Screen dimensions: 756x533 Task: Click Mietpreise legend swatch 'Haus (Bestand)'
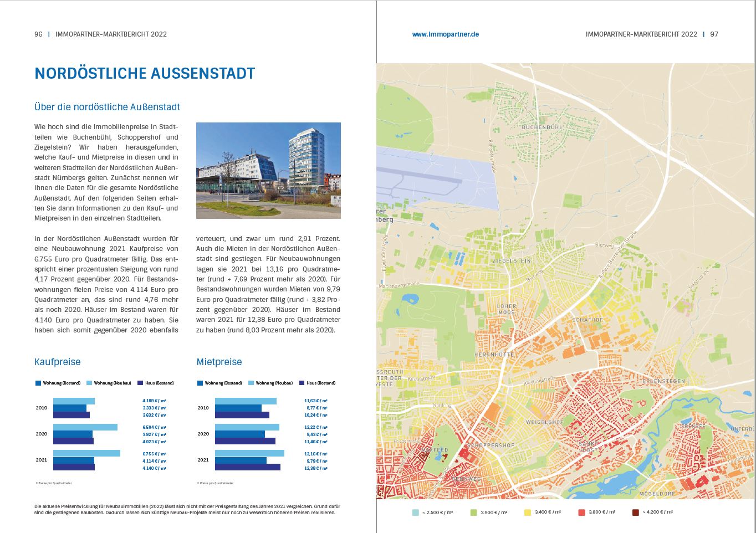[x=302, y=383]
